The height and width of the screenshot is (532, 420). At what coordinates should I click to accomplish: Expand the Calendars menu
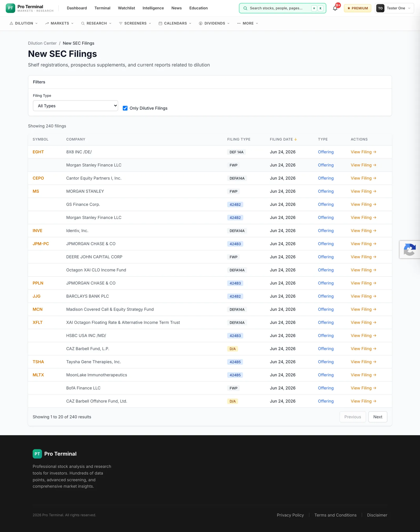tap(175, 23)
